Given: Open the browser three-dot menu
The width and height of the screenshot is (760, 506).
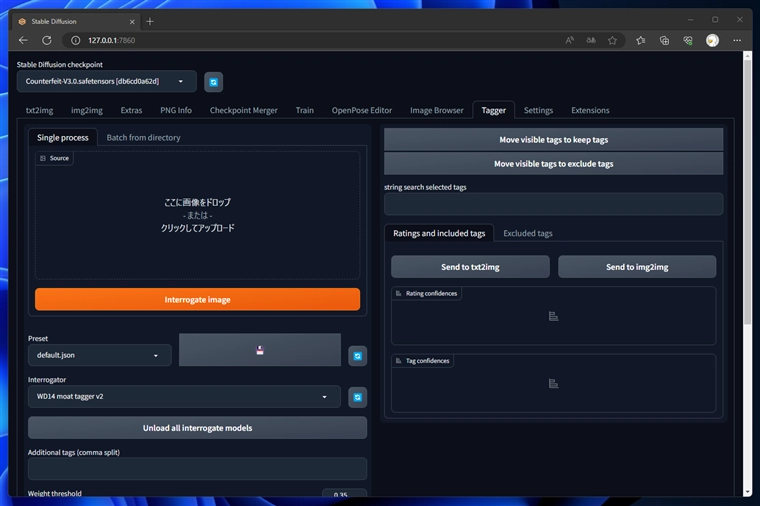Looking at the screenshot, I should tap(737, 40).
